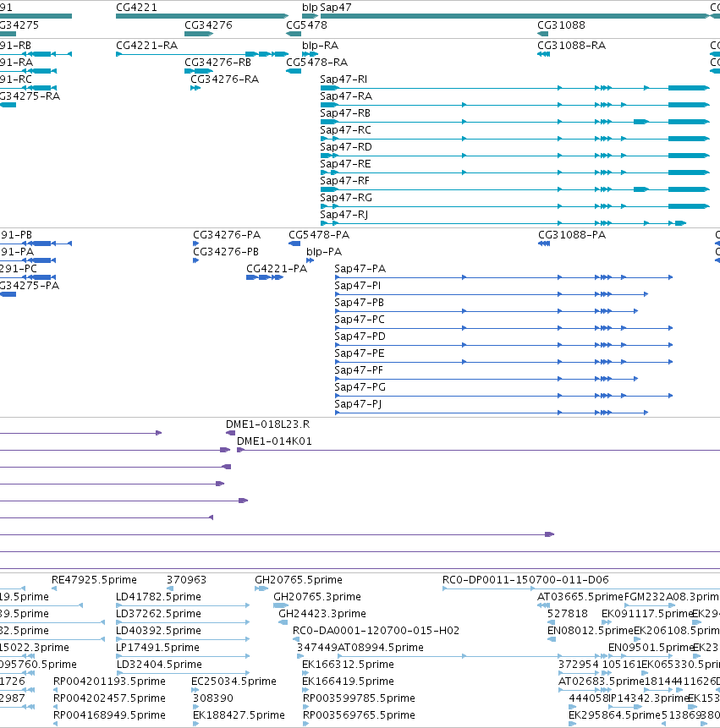Select the CG34276-PA protein label

coord(227,235)
